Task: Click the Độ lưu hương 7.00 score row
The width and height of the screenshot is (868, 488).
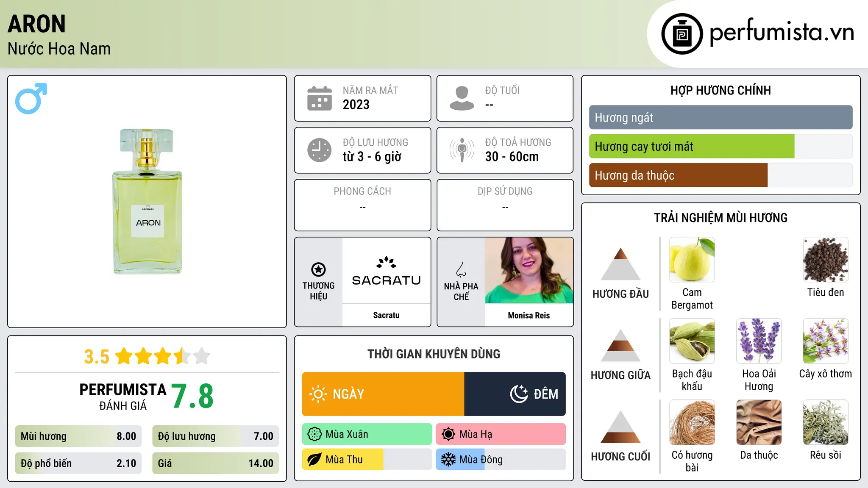Action: [x=216, y=436]
